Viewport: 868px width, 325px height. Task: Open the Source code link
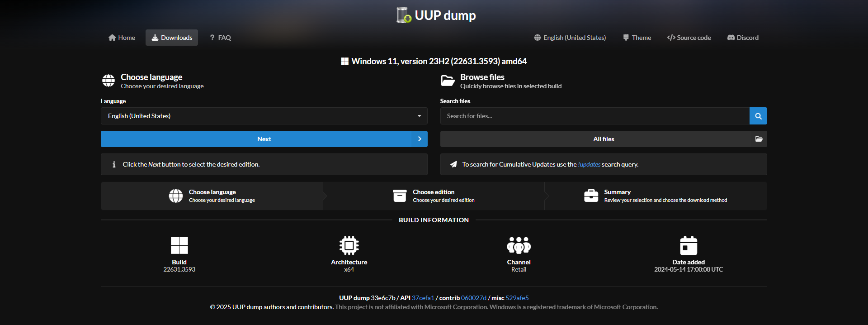click(x=689, y=38)
